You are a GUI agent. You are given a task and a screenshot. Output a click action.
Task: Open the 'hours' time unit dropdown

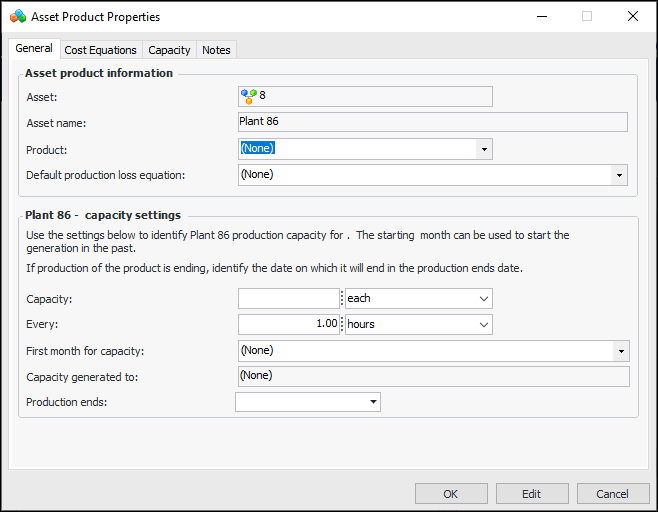(x=484, y=325)
